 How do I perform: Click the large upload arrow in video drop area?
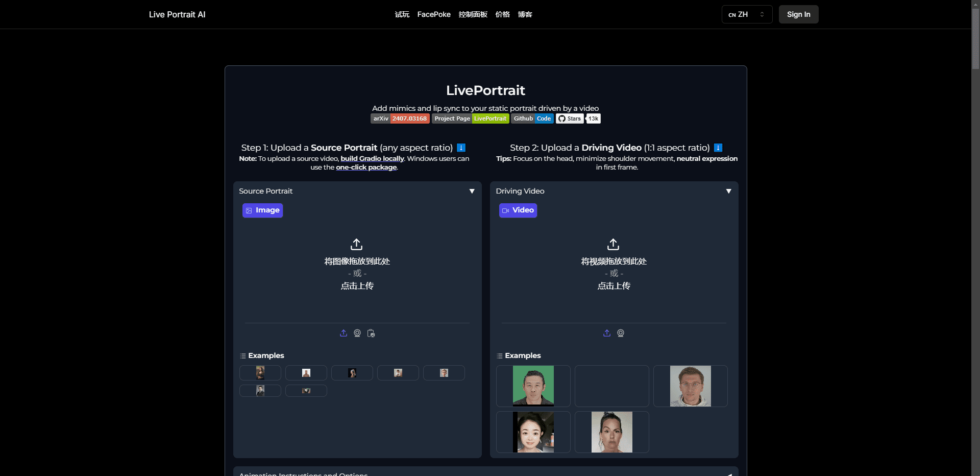[614, 244]
